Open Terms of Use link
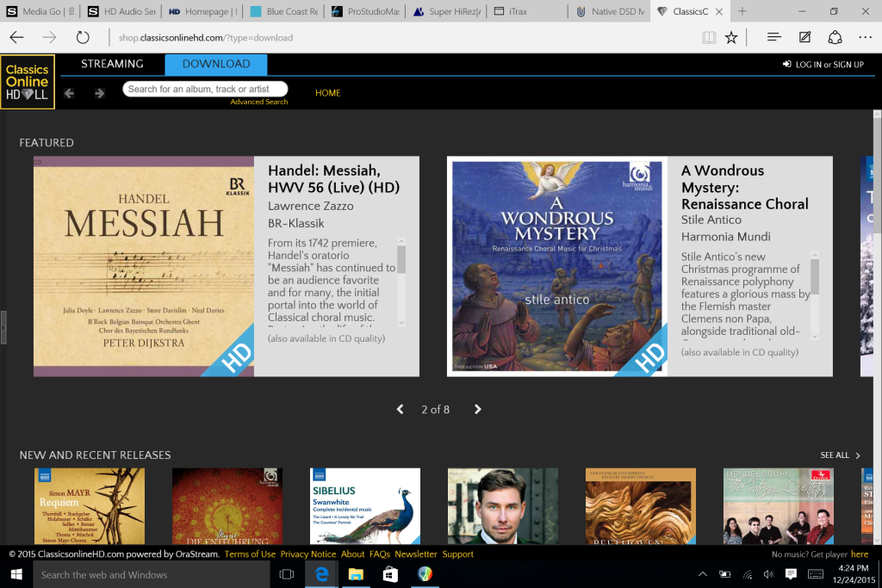Screen dimensions: 882x588 coord(250,554)
